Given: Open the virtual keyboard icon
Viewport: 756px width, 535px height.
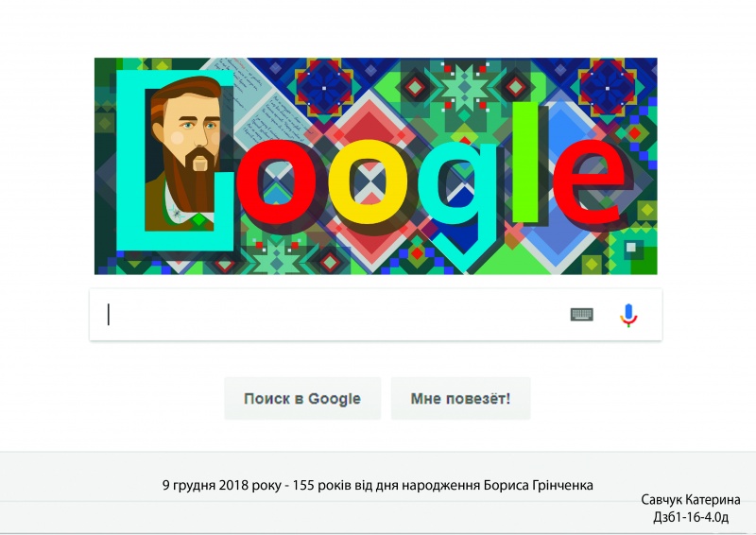Looking at the screenshot, I should click(582, 315).
